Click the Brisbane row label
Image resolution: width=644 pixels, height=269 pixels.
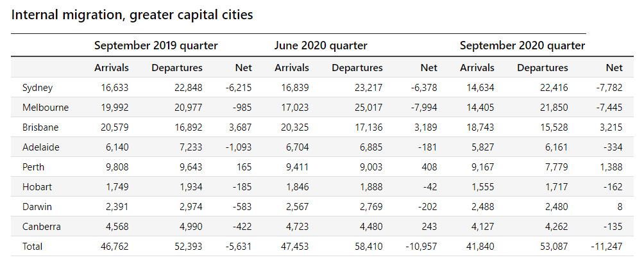[41, 127]
